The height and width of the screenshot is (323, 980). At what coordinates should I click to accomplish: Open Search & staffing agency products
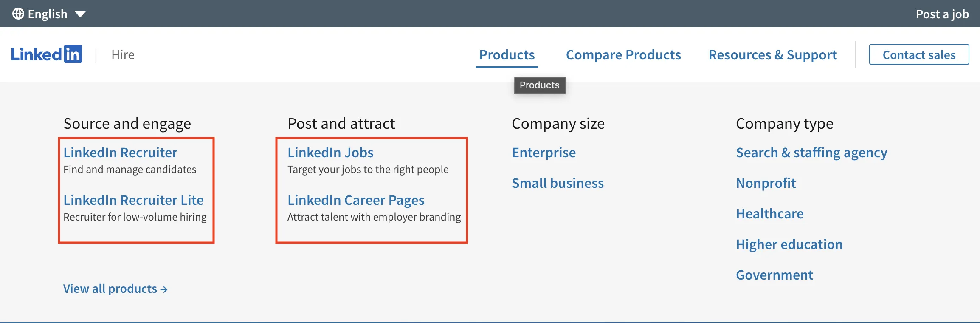click(x=811, y=152)
